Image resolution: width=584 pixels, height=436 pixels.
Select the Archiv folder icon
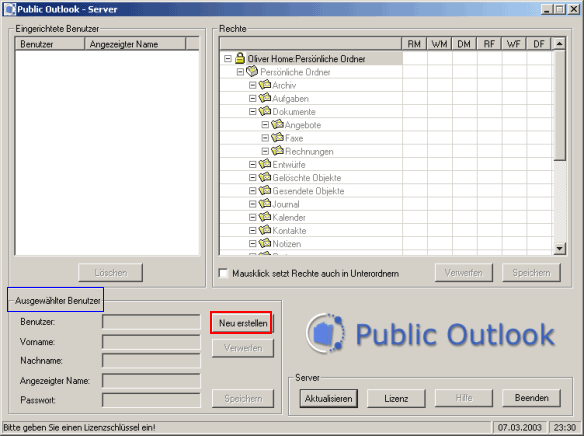[x=265, y=85]
